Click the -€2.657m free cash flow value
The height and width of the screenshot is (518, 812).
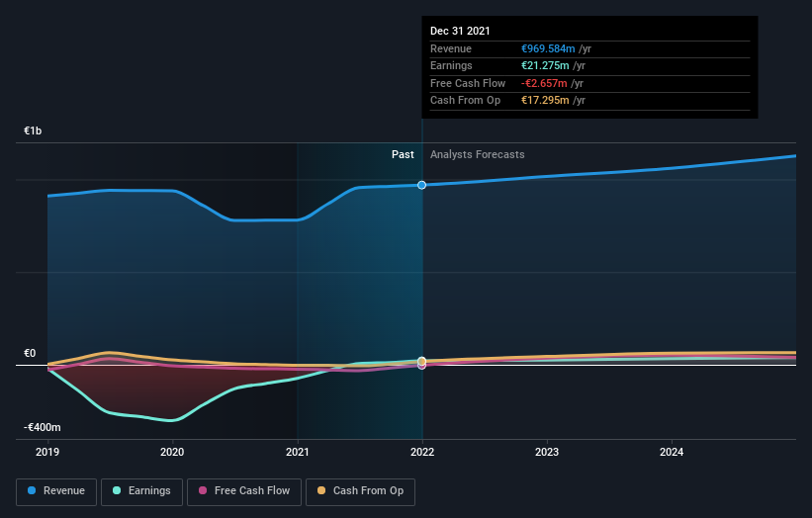[544, 83]
